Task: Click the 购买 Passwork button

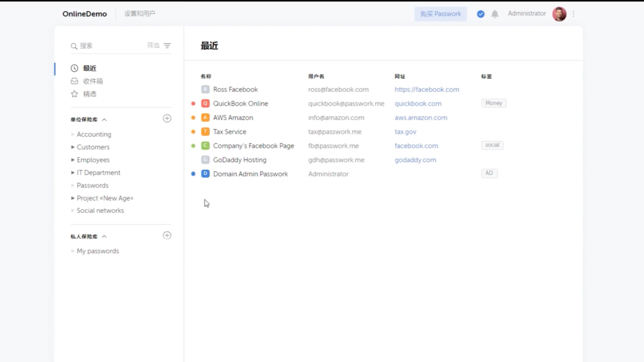Action: (441, 14)
